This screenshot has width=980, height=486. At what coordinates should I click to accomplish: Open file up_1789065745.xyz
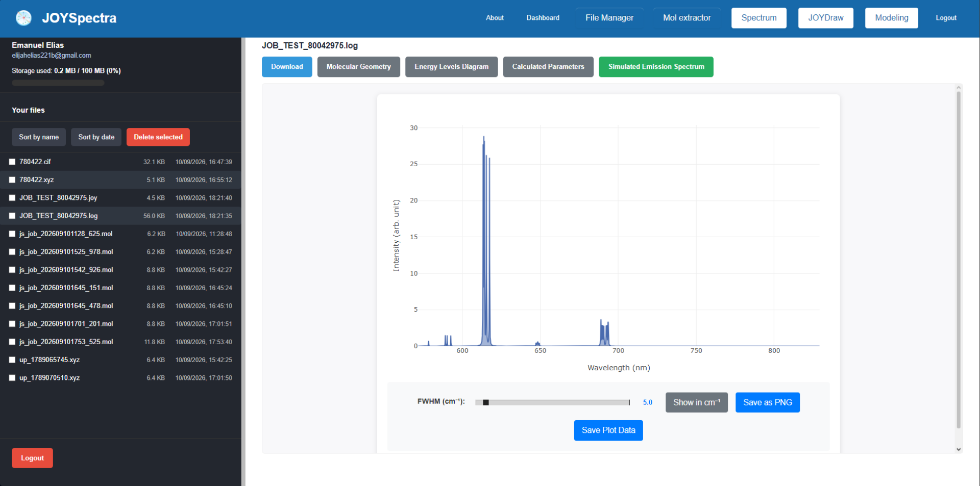[x=50, y=360]
